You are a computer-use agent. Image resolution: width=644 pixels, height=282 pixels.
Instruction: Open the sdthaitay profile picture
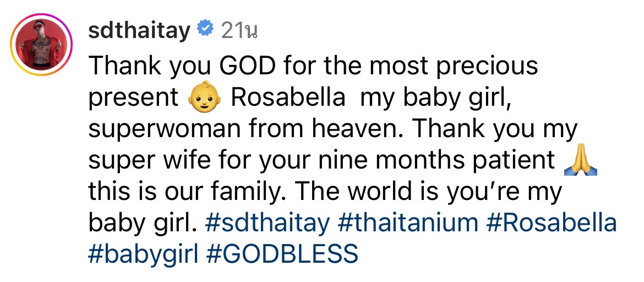tap(42, 44)
